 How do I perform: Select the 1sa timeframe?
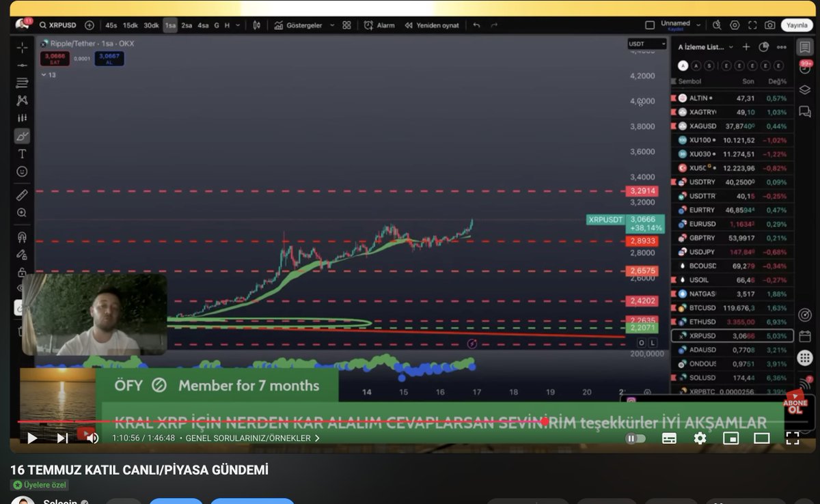coord(170,25)
